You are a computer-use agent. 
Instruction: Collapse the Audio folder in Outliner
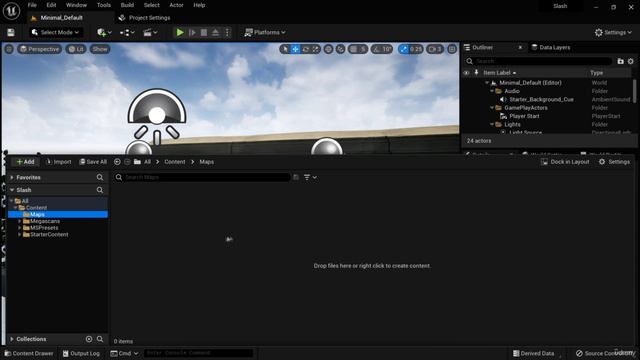[492, 91]
